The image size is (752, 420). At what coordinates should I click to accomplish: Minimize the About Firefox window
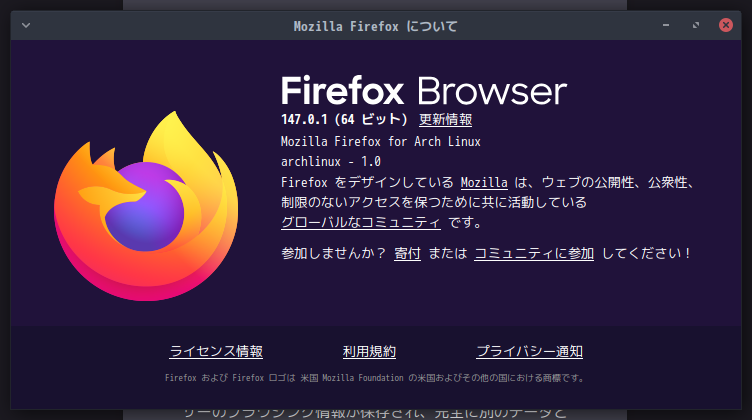coord(666,25)
